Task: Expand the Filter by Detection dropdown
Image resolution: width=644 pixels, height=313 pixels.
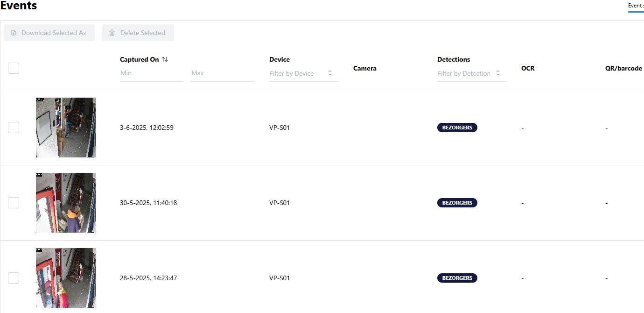Action: click(471, 73)
